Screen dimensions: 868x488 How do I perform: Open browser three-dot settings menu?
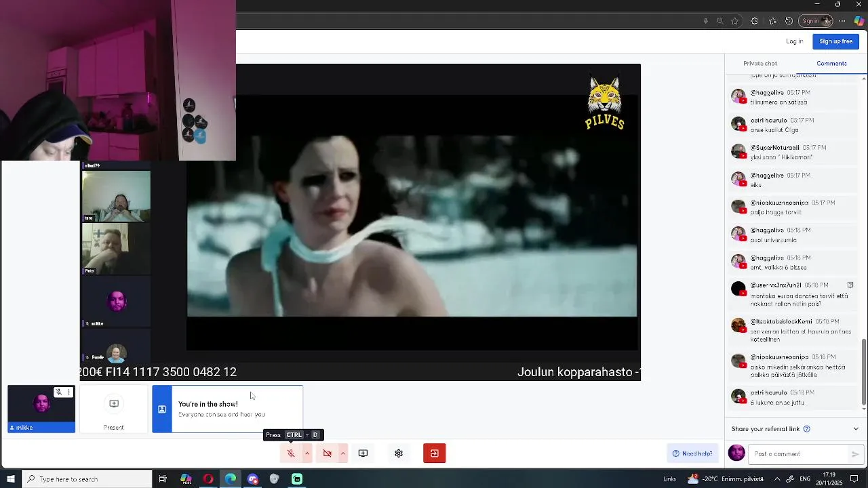coord(842,21)
